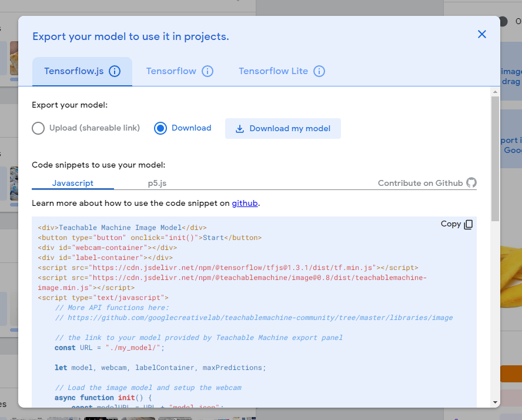The image size is (522, 420).
Task: Click the download arrow icon in button
Action: point(240,129)
